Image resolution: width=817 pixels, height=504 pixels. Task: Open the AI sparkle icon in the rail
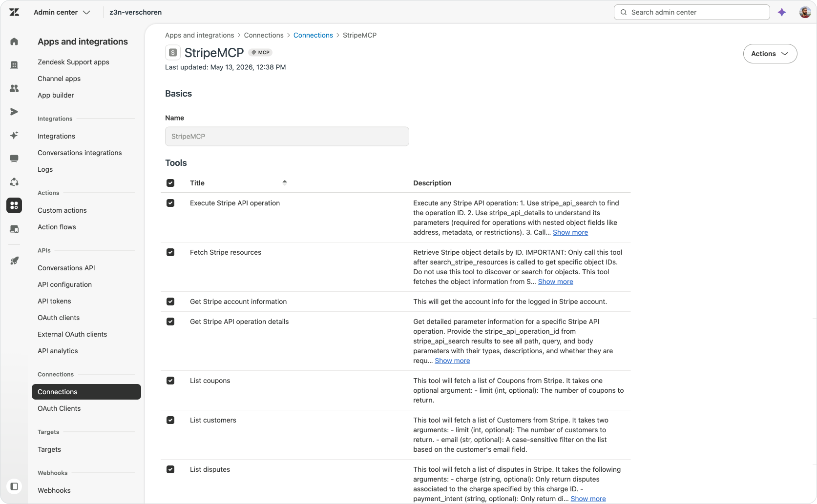[x=14, y=135]
